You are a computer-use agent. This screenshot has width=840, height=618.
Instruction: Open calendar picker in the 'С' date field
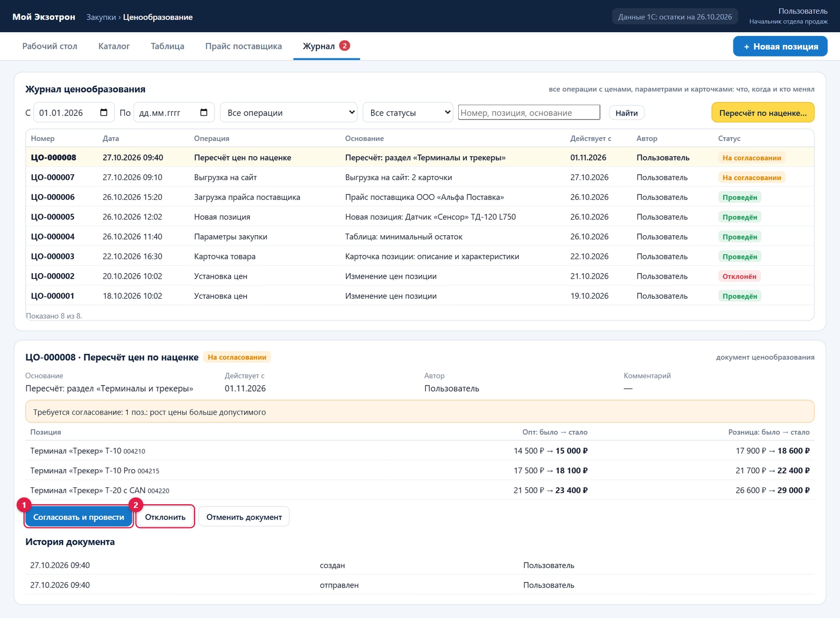tap(104, 112)
